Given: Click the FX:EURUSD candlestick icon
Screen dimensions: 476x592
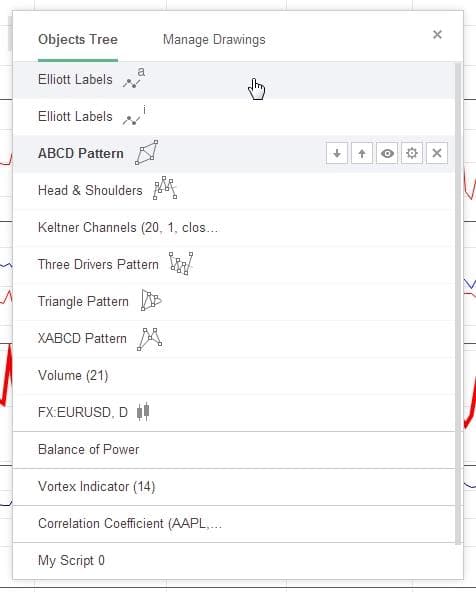Looking at the screenshot, I should (143, 412).
